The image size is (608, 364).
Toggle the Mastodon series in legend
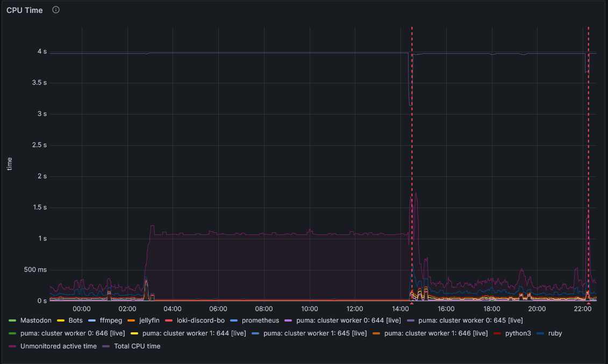(x=35, y=320)
